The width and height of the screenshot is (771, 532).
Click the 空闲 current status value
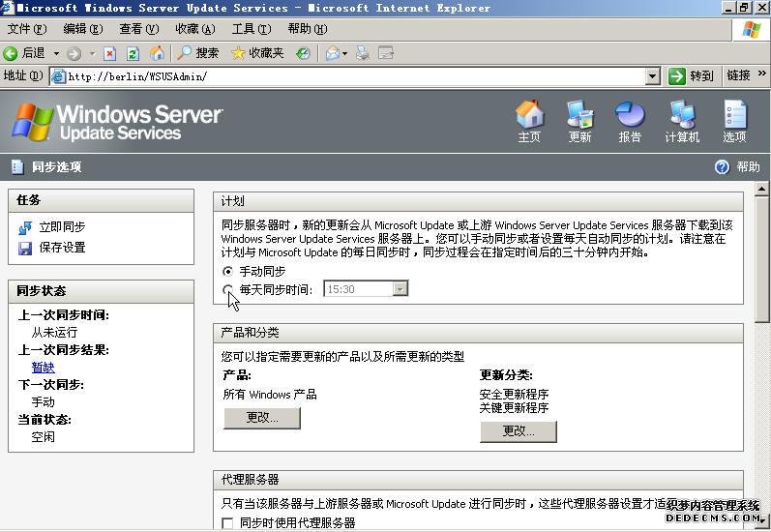pyautogui.click(x=44, y=436)
